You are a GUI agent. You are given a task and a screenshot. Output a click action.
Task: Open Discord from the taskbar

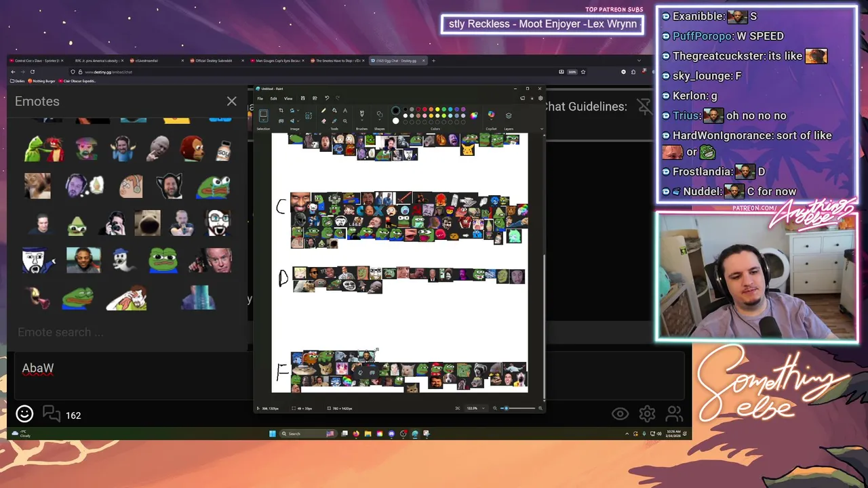click(391, 434)
